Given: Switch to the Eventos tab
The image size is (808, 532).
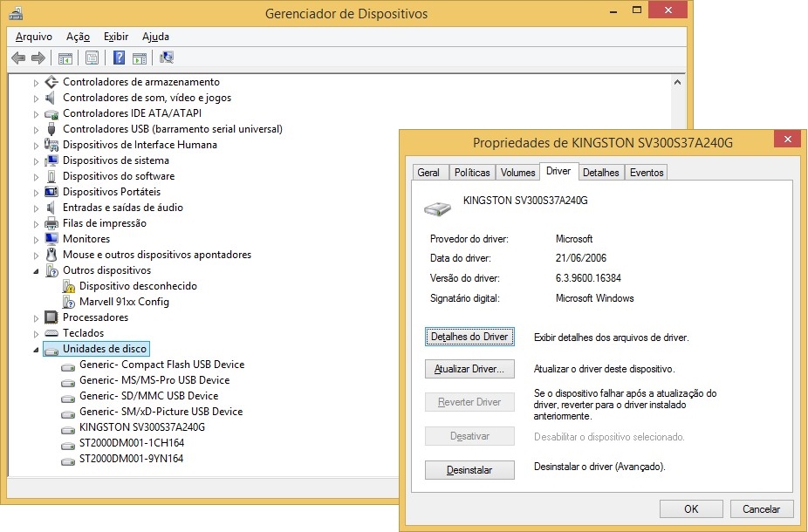Looking at the screenshot, I should pos(647,173).
